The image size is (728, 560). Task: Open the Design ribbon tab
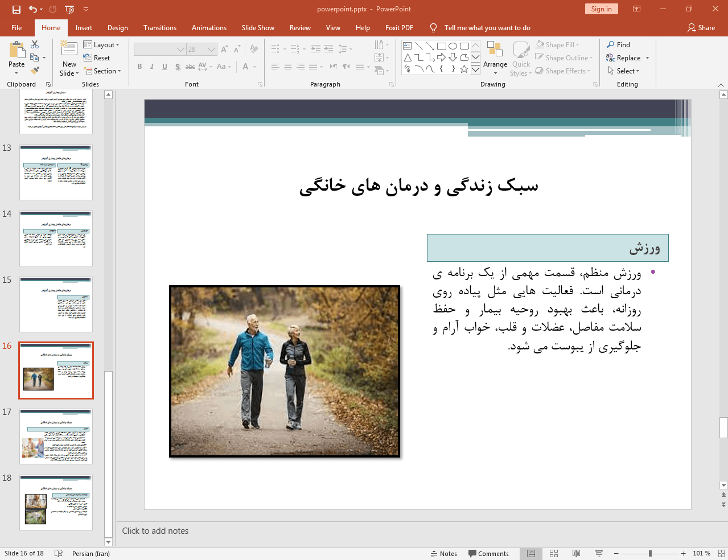tap(117, 27)
